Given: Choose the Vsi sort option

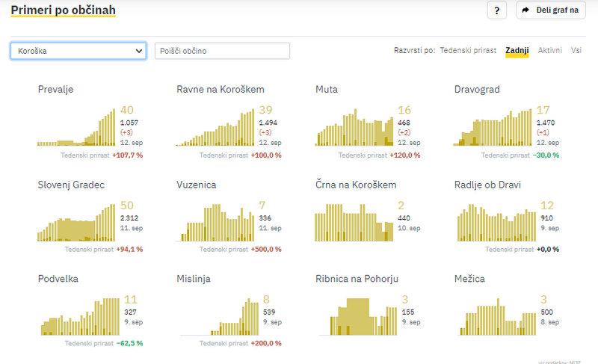Looking at the screenshot, I should pos(576,51).
